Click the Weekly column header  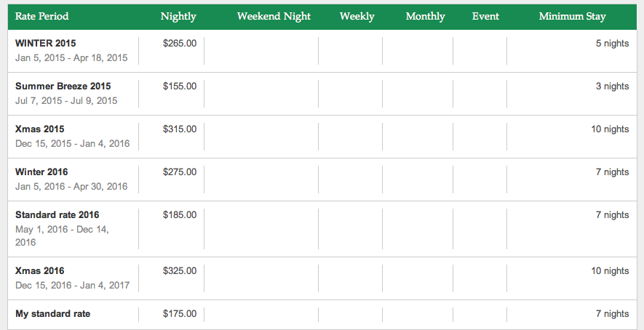357,17
